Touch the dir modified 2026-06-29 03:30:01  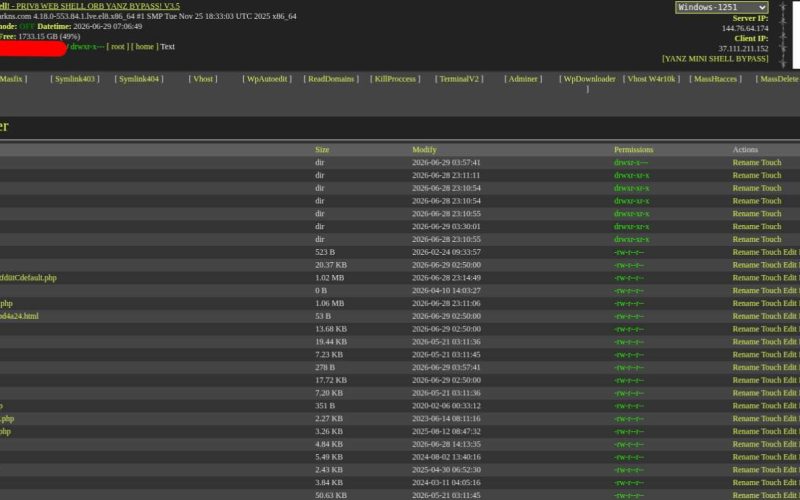(x=771, y=227)
